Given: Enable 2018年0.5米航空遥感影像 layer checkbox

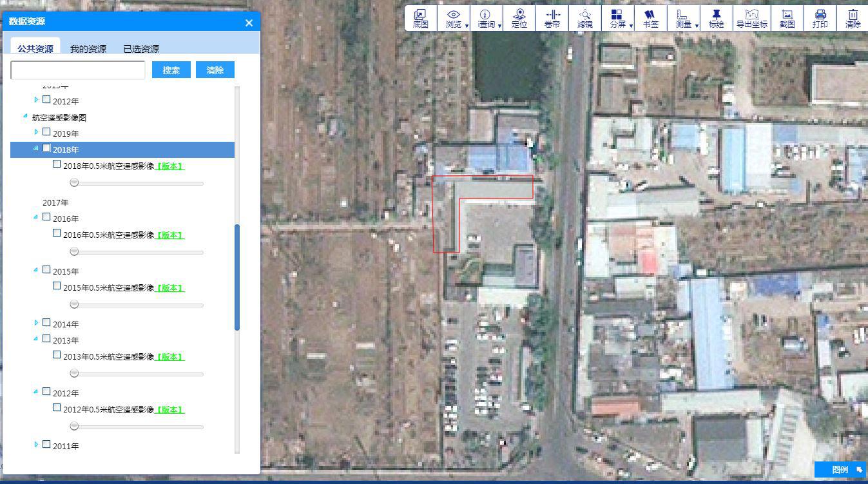Looking at the screenshot, I should [57, 164].
